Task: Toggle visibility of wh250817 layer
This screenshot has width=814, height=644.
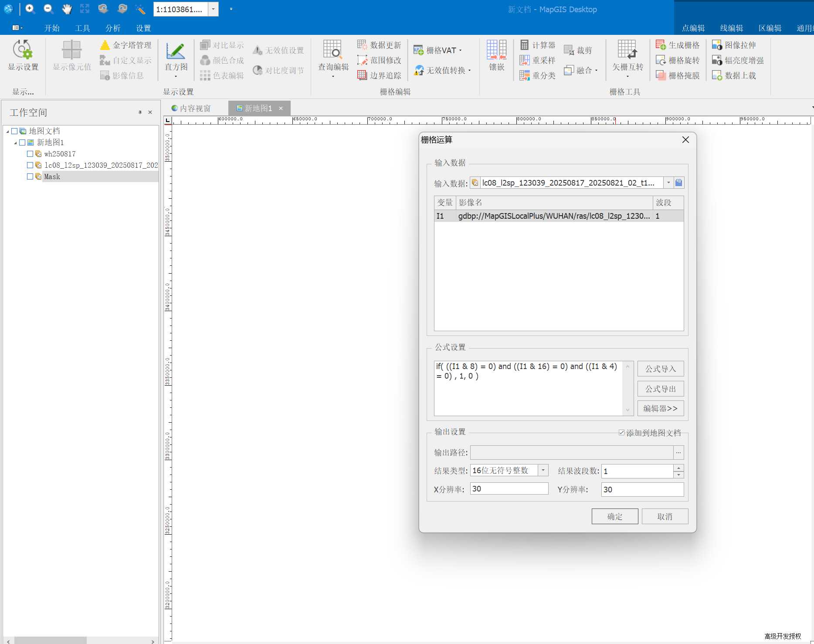Action: point(30,154)
